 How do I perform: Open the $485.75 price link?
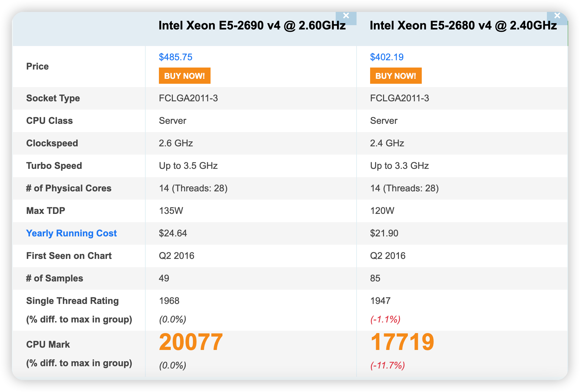175,57
